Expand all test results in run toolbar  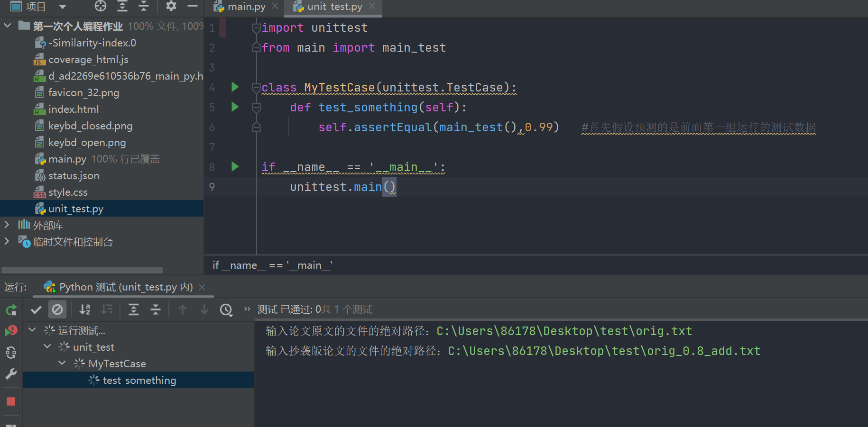click(134, 310)
